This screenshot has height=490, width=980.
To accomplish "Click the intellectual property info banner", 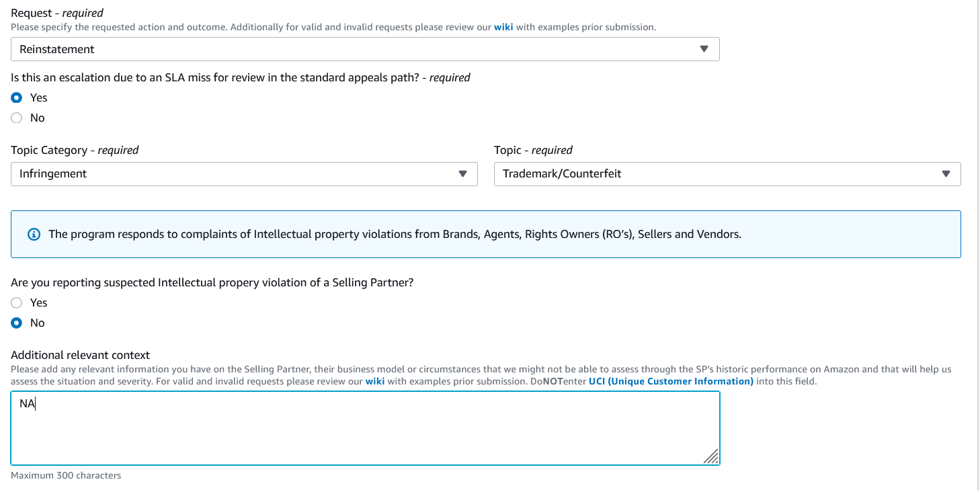I will (x=486, y=235).
